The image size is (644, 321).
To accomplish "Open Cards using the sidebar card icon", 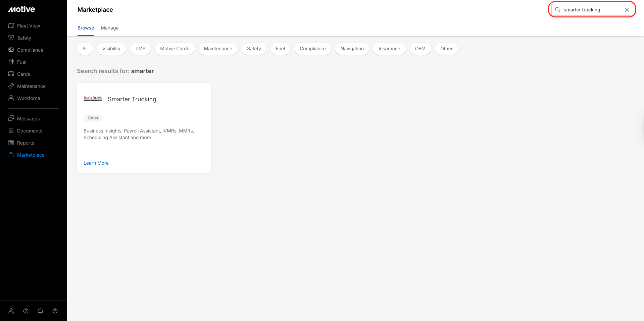I will (x=11, y=74).
